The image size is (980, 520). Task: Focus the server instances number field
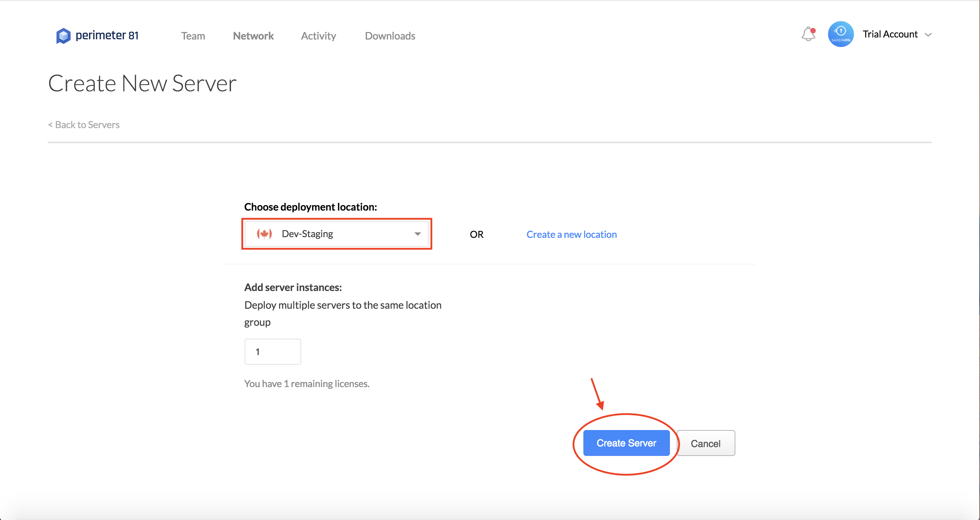273,351
